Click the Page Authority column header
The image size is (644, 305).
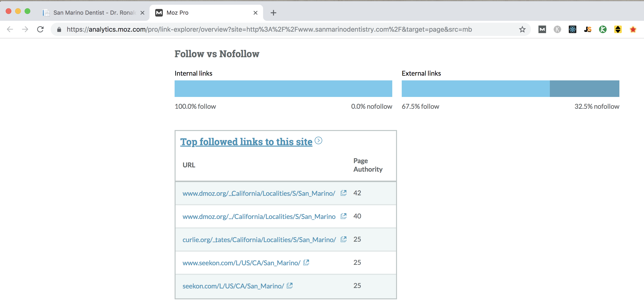point(368,165)
